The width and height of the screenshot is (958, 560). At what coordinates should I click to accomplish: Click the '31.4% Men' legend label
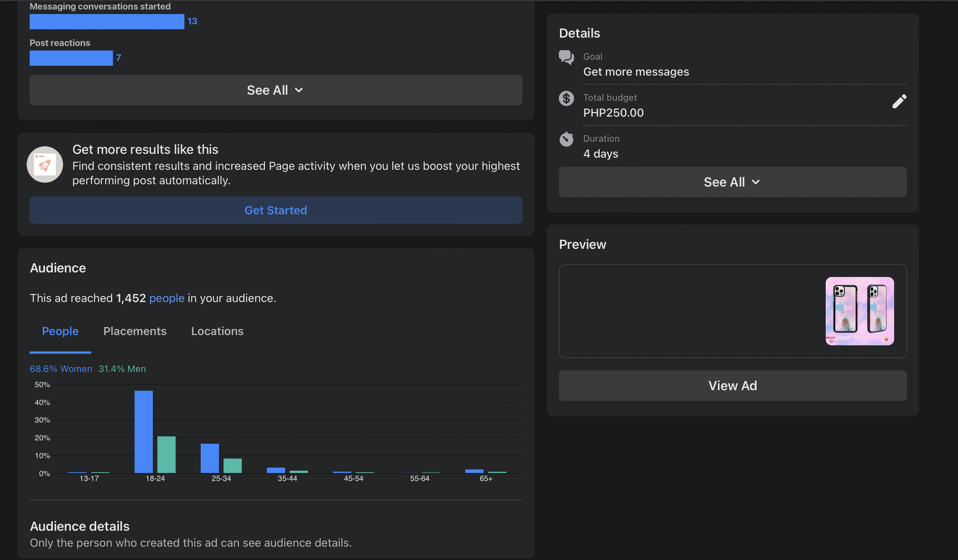tap(122, 369)
